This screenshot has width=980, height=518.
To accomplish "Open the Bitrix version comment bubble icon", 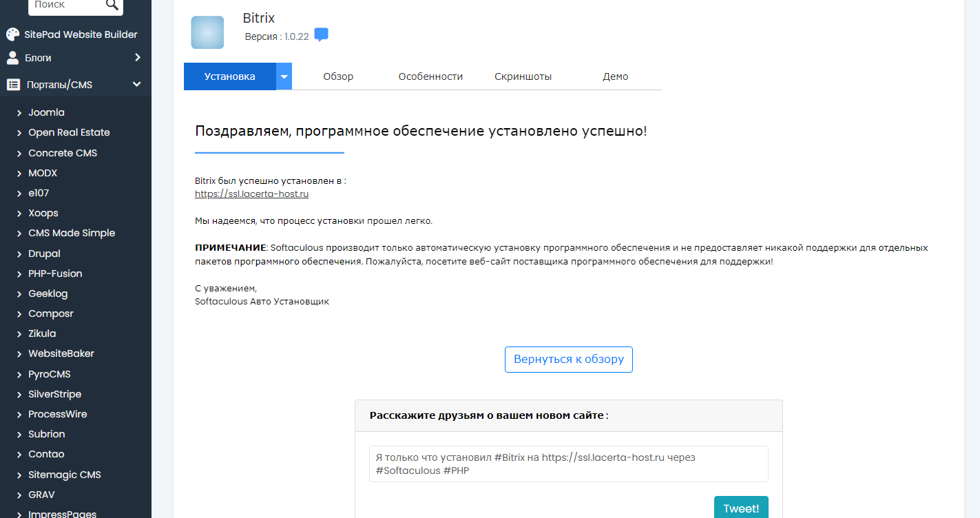I will click(321, 34).
